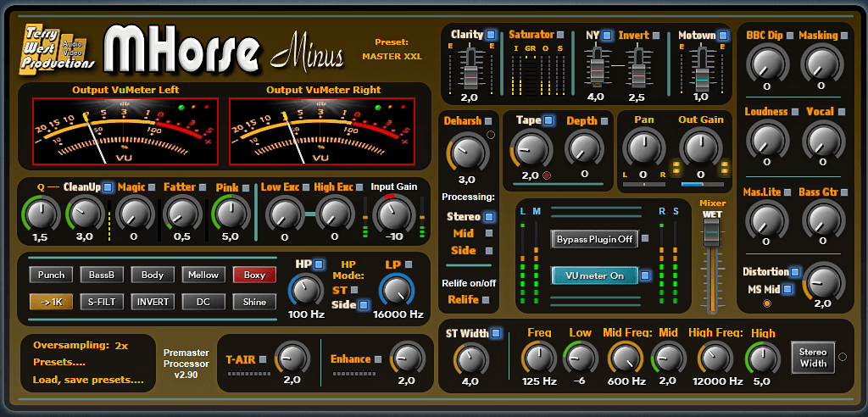Enable the Deharsh toggle

tap(489, 120)
